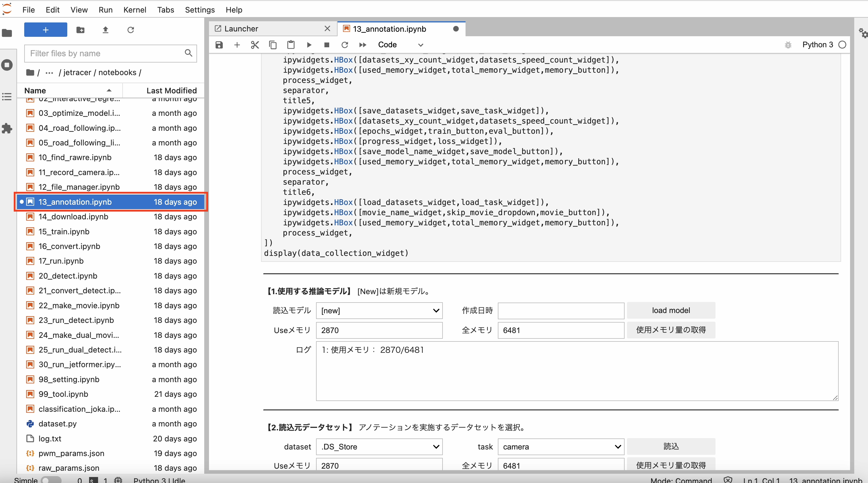
Task: Create a new folder in the file browser
Action: click(x=80, y=30)
